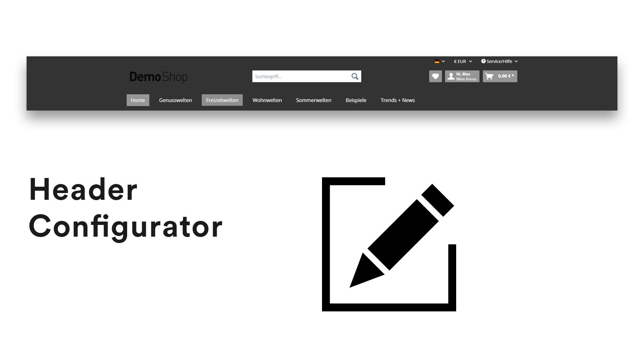Click the Trends + News menu item

click(397, 100)
